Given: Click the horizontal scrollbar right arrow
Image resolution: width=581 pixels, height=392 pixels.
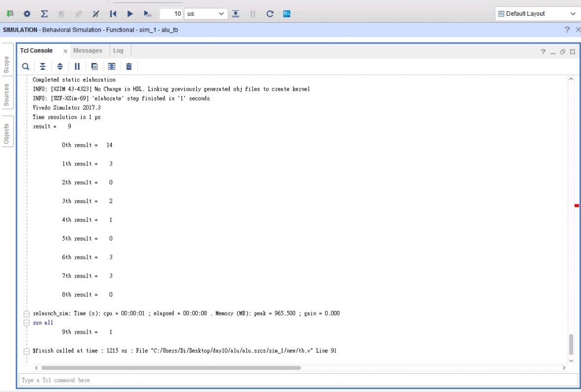Looking at the screenshot, I should [564, 368].
